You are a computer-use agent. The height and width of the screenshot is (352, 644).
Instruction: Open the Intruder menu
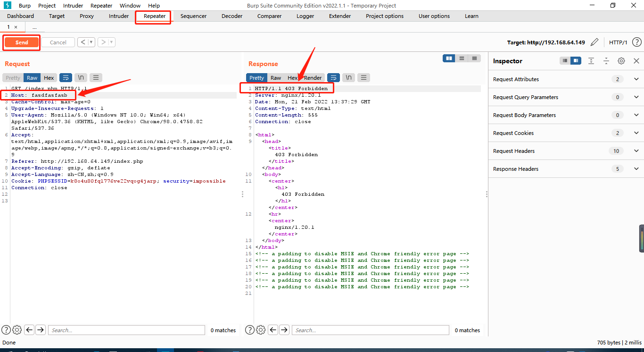[73, 6]
